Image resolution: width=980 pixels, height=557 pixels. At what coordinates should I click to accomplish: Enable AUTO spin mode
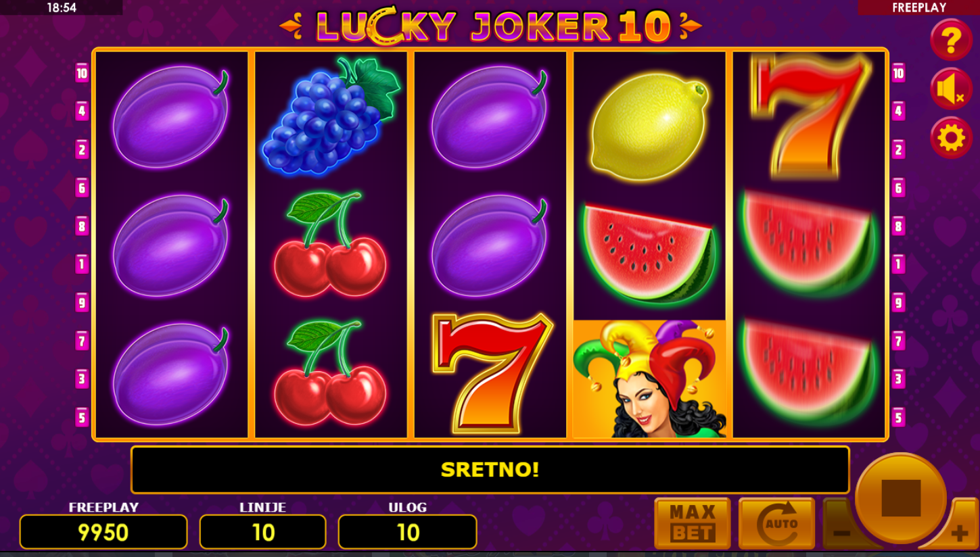coord(776,524)
